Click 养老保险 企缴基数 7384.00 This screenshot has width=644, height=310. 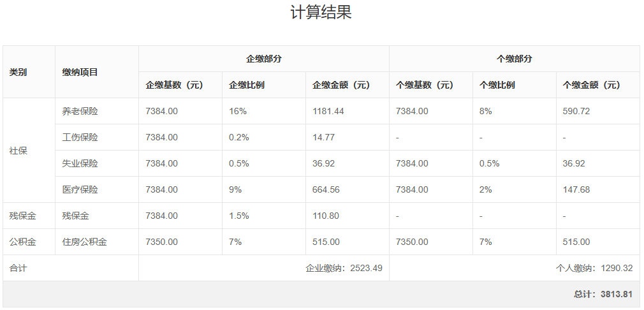[161, 111]
